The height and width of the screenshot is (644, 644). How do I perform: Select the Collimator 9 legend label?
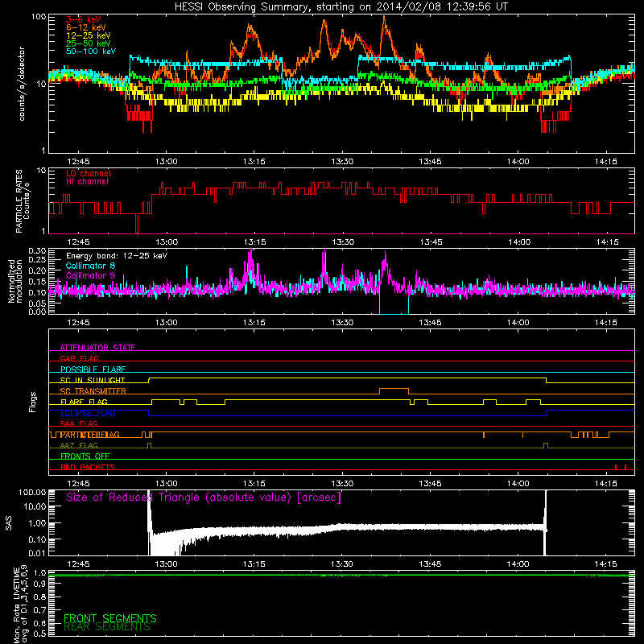[x=90, y=275]
